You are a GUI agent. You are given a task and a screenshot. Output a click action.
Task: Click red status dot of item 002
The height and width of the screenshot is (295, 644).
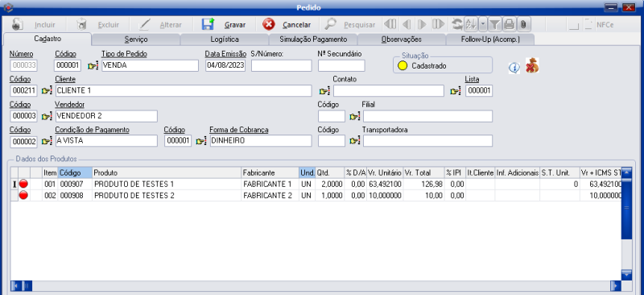pyautogui.click(x=23, y=195)
